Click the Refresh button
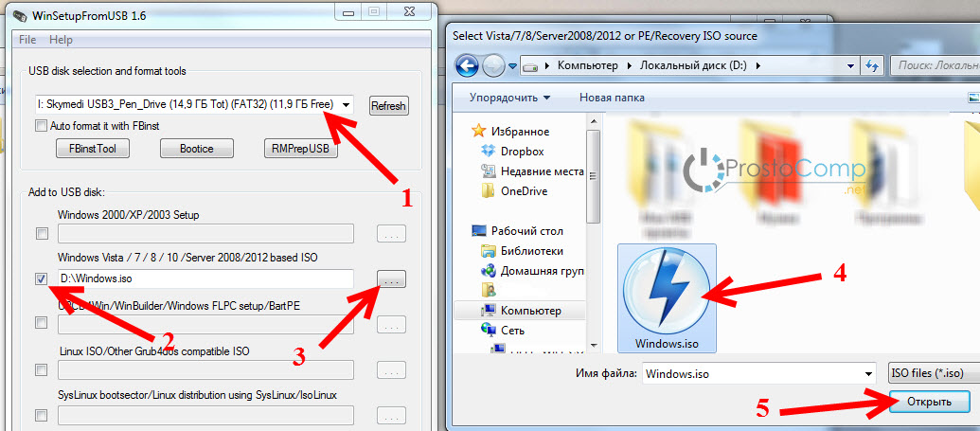 point(388,106)
